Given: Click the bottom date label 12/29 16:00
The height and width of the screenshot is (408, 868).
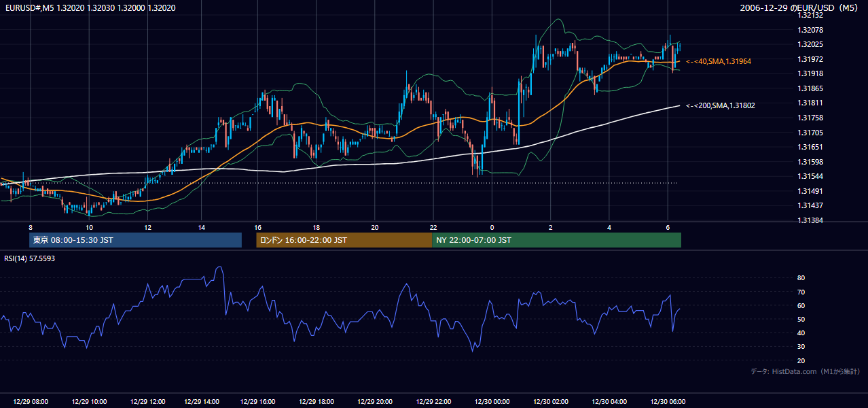Looking at the screenshot, I should pos(258,402).
